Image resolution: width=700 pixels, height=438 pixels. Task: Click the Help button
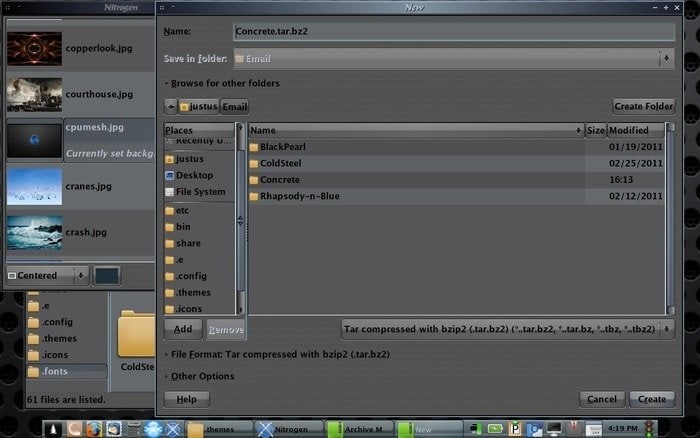click(187, 399)
